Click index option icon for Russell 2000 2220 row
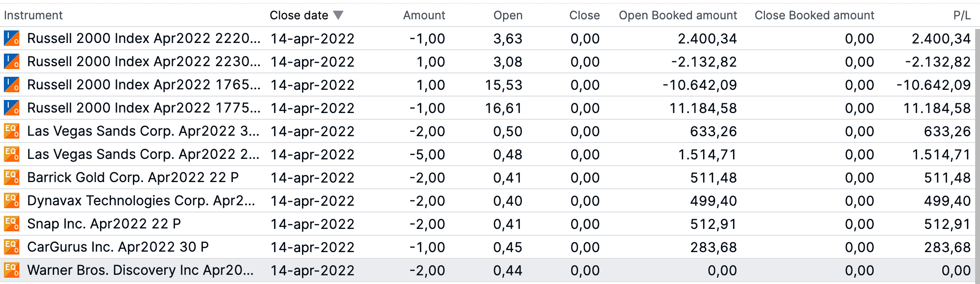 pyautogui.click(x=12, y=38)
